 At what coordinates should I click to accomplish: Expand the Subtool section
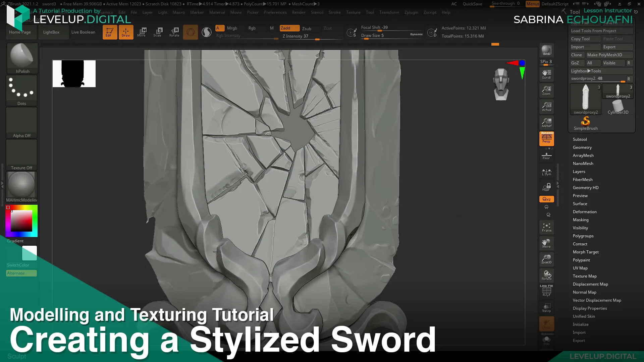(580, 139)
